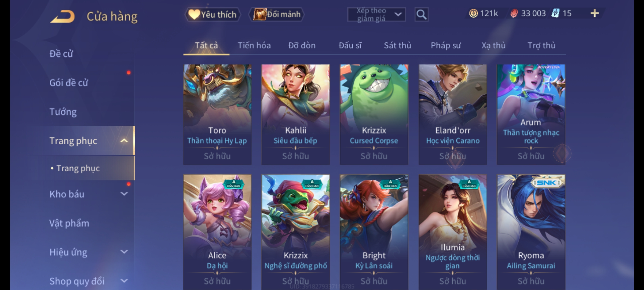Switch to the Pháp sư tab
Viewport: 644px width, 290px height.
[445, 46]
